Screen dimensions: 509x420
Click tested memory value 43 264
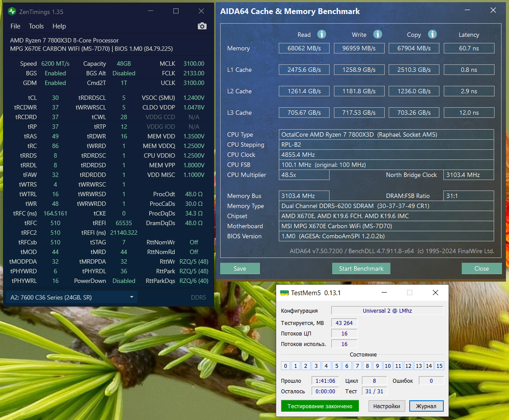tap(344, 323)
